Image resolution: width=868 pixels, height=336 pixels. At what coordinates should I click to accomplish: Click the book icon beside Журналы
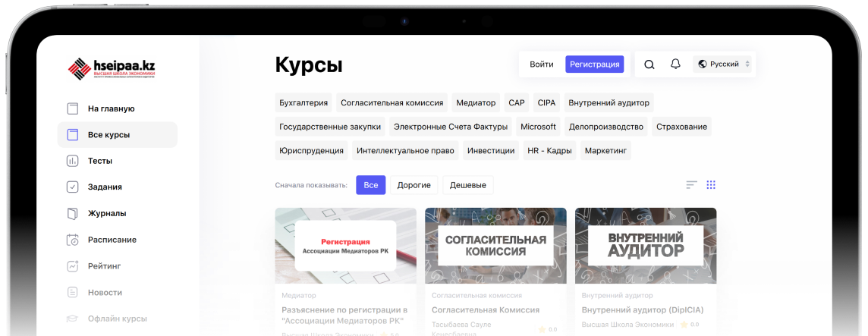pyautogui.click(x=73, y=213)
